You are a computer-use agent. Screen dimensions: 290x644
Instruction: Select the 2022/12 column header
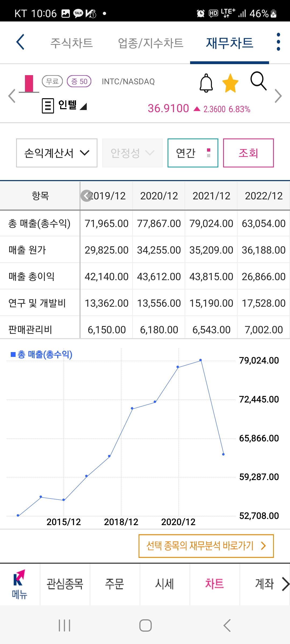[x=264, y=196]
